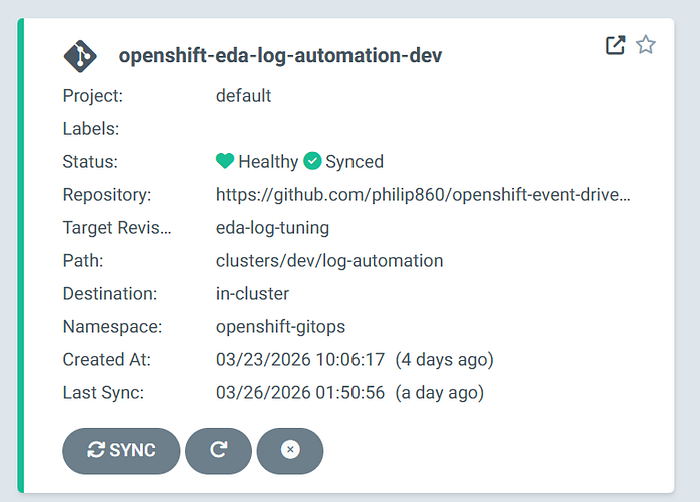This screenshot has width=700, height=502.
Task: Click the green Healthy heart icon
Action: point(225,161)
